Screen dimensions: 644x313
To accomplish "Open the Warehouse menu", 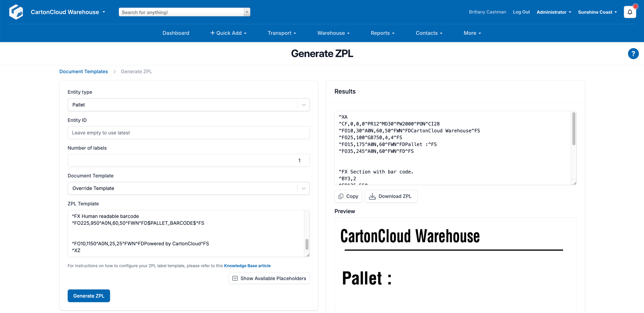I will tap(333, 33).
